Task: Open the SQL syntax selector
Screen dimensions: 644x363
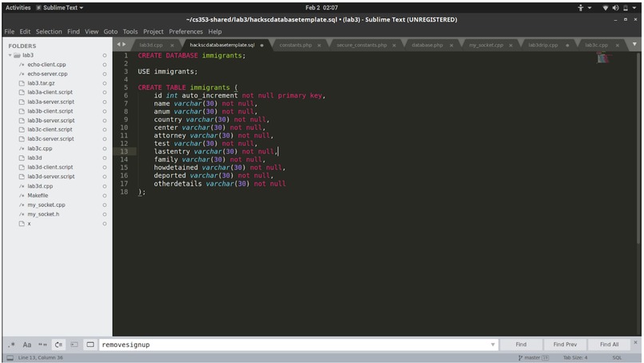Action: 617,357
